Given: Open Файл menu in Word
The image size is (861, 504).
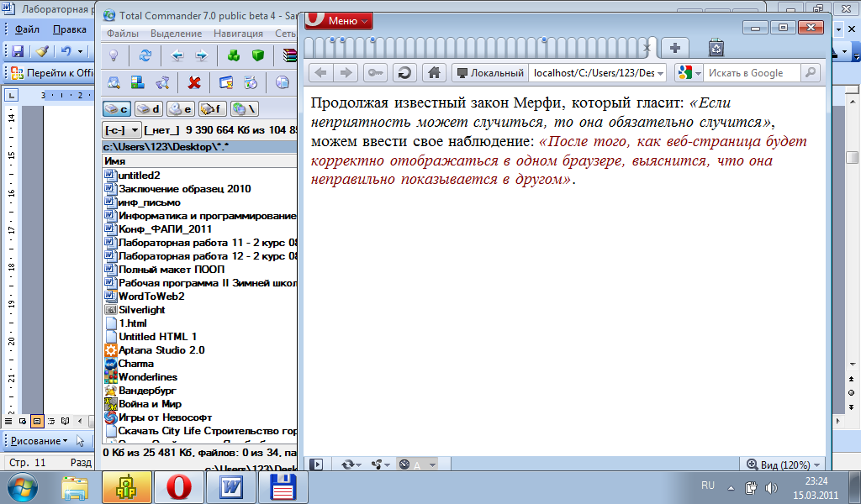Looking at the screenshot, I should click(27, 29).
